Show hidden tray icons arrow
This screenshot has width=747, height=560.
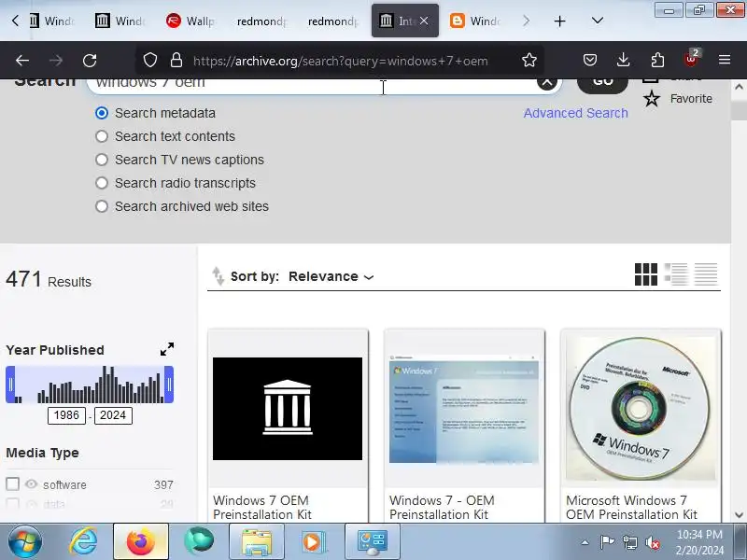point(585,542)
